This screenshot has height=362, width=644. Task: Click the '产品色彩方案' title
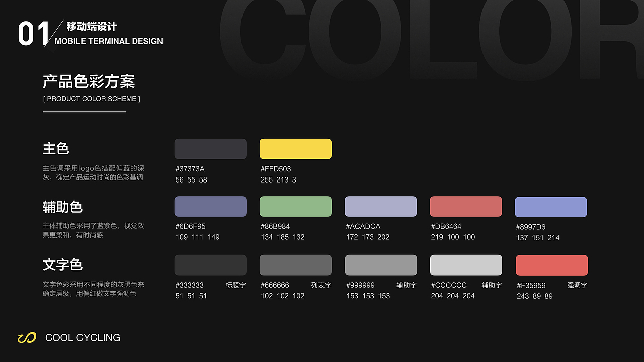[x=89, y=81]
